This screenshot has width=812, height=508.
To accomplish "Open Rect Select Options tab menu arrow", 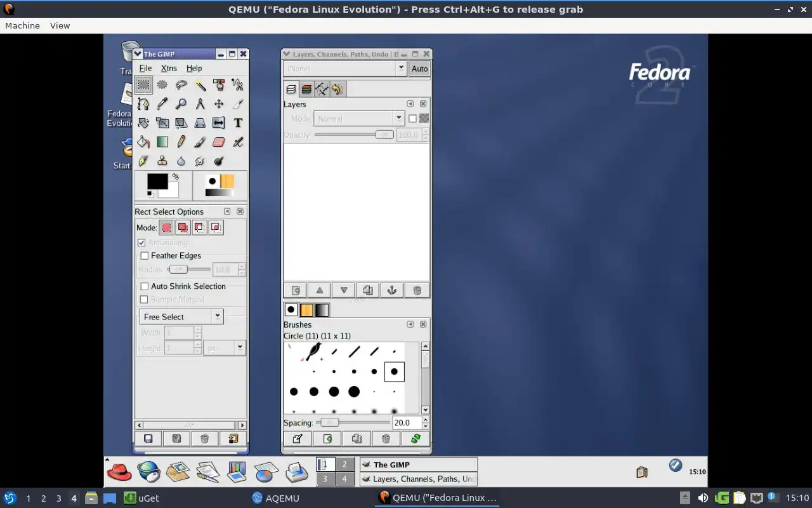I will 227,211.
